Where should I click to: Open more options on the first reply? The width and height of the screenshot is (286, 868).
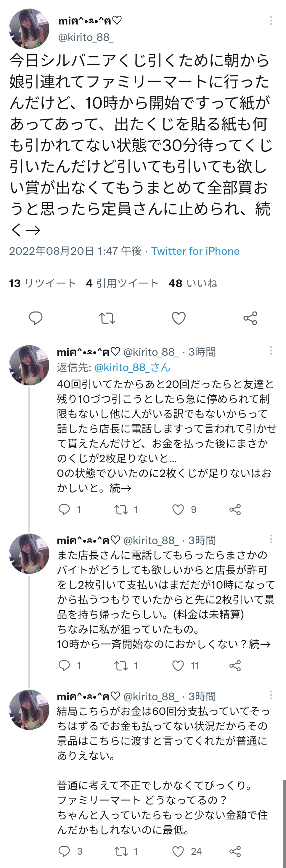[271, 351]
